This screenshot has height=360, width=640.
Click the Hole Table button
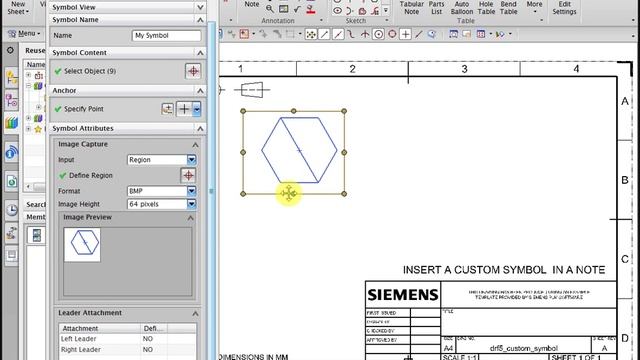tap(486, 8)
